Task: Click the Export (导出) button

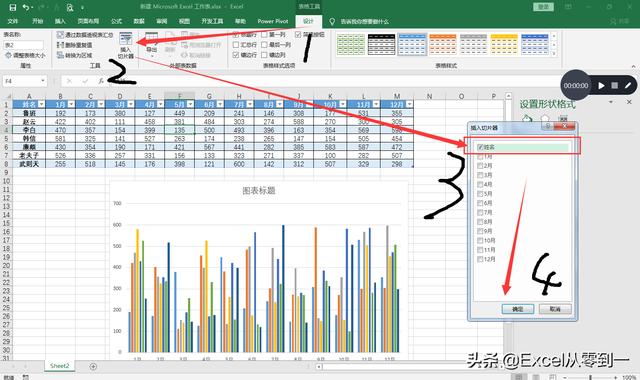Action: pos(151,44)
